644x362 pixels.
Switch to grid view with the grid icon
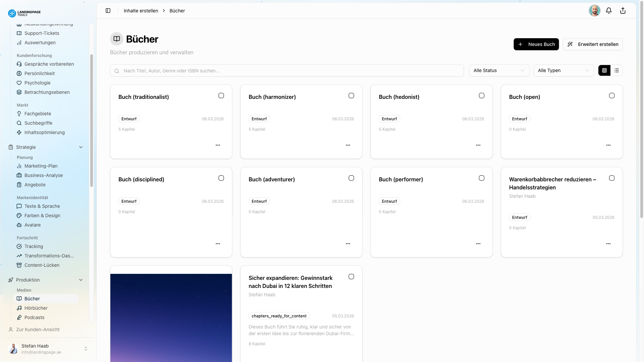tap(604, 70)
